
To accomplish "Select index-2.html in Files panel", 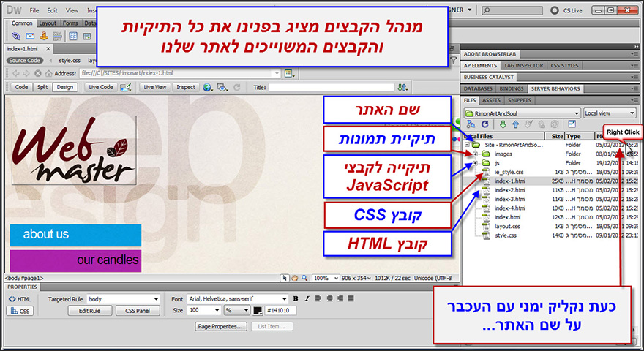I will [x=510, y=190].
